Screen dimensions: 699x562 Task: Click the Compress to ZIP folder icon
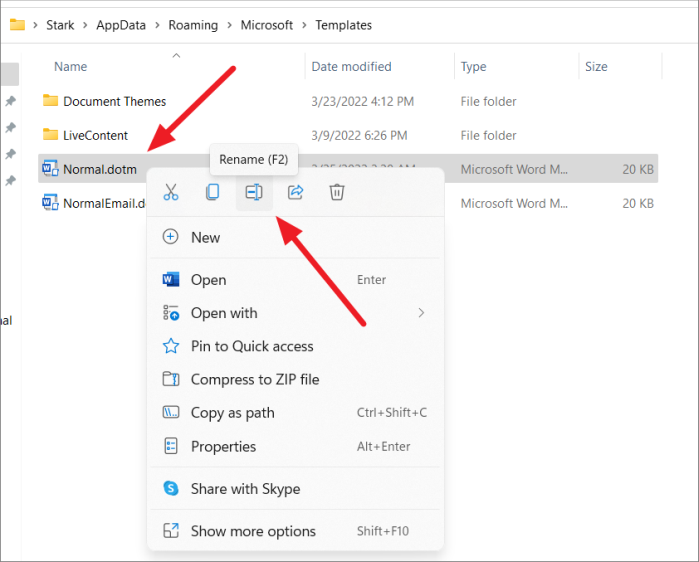(171, 379)
